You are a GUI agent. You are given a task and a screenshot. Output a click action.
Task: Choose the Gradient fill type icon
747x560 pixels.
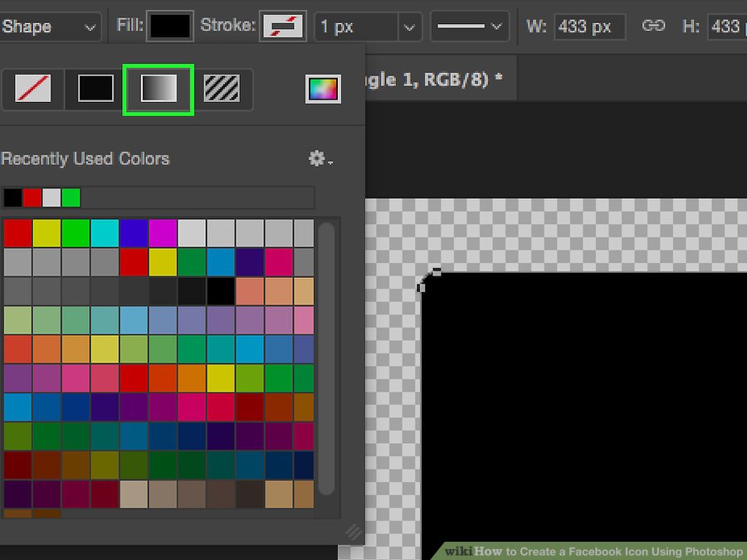click(x=159, y=88)
